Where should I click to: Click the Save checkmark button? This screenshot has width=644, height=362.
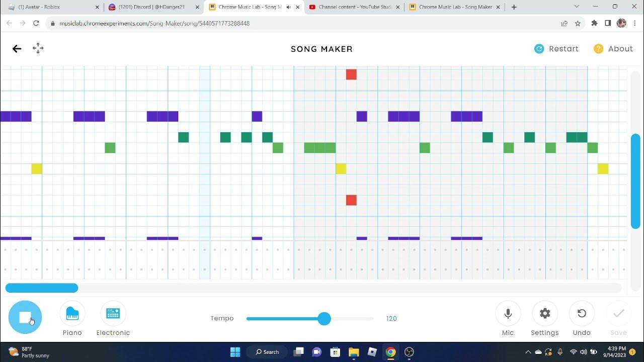tap(618, 313)
